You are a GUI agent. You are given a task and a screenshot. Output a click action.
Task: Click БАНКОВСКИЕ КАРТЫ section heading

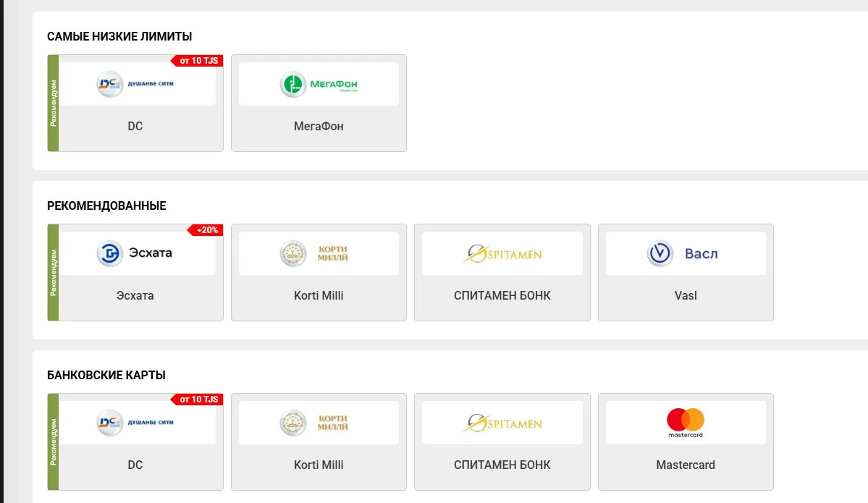(x=106, y=375)
